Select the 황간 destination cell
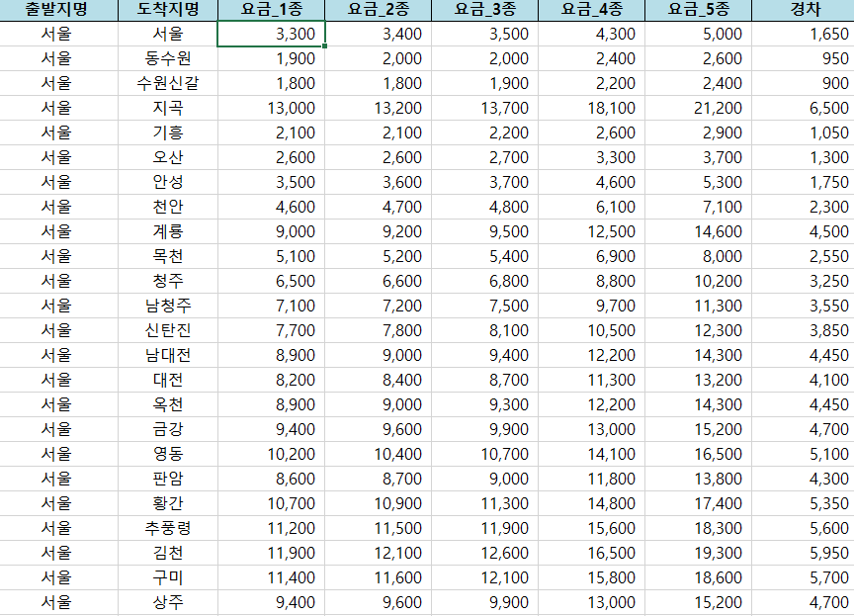The width and height of the screenshot is (854, 616). pyautogui.click(x=168, y=503)
